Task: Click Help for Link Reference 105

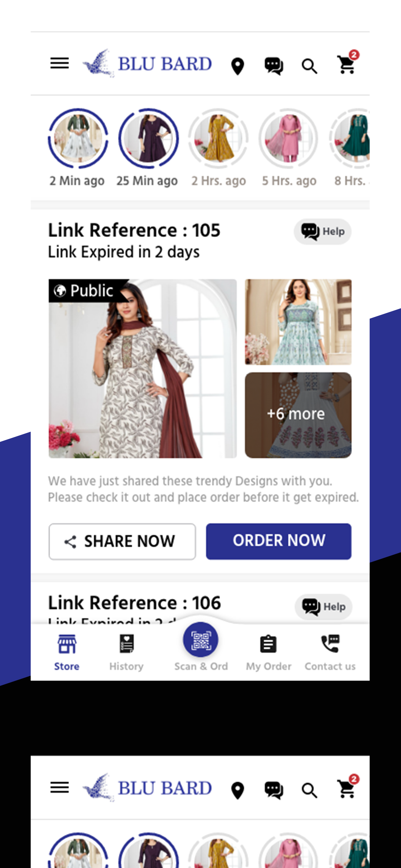Action: pyautogui.click(x=323, y=232)
